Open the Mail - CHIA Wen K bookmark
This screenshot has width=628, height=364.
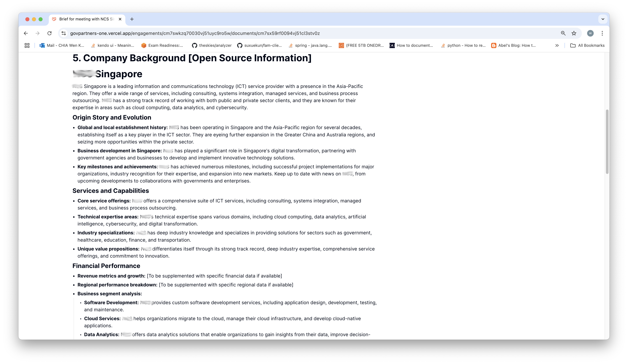coord(62,45)
